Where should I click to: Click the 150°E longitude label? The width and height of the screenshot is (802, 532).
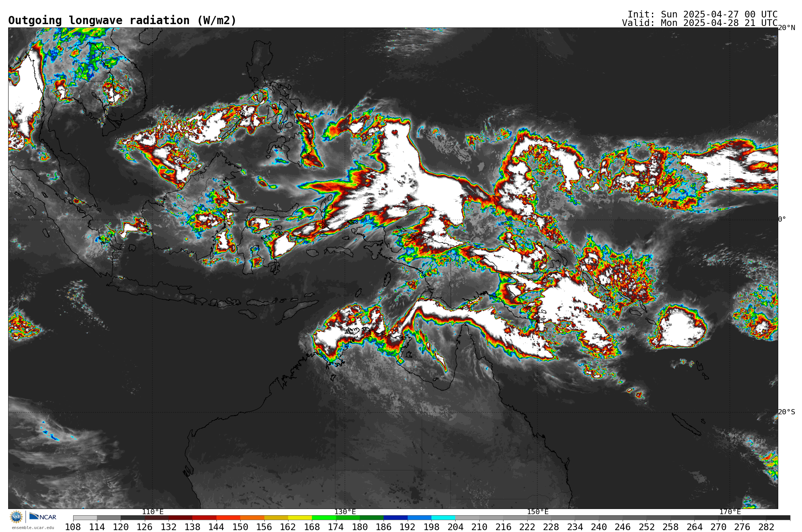point(538,512)
